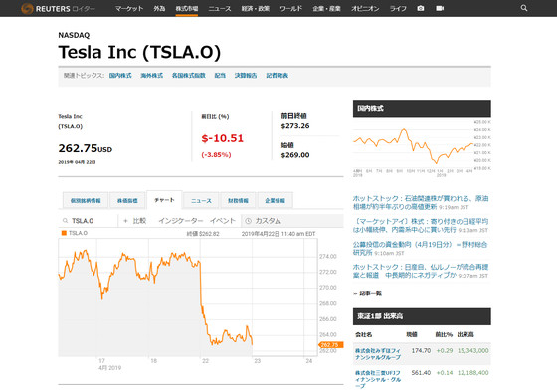Open the ニュース menu in header

[x=220, y=8]
